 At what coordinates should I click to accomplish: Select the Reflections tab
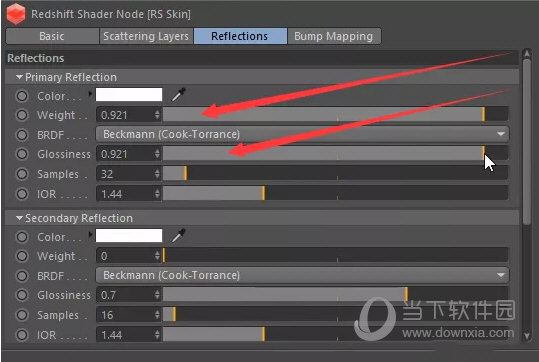click(x=240, y=36)
